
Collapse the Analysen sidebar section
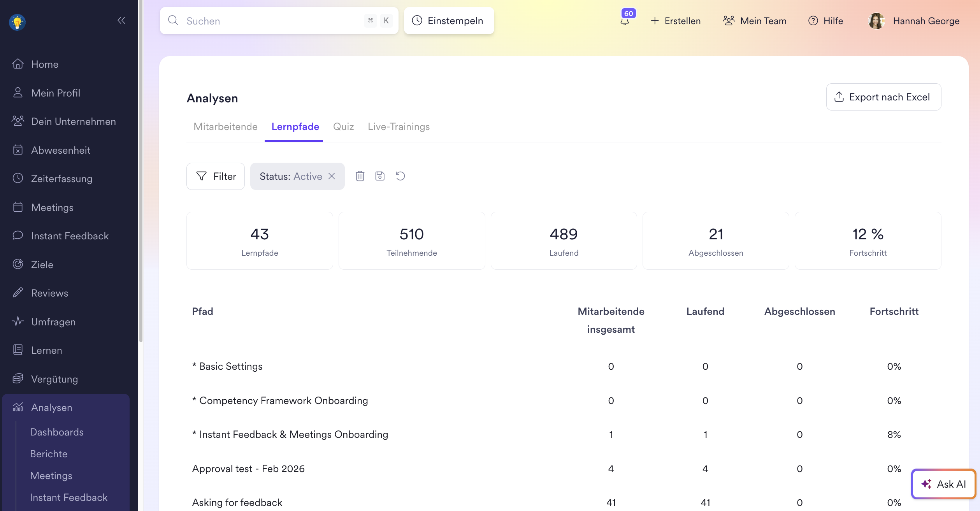(x=52, y=407)
